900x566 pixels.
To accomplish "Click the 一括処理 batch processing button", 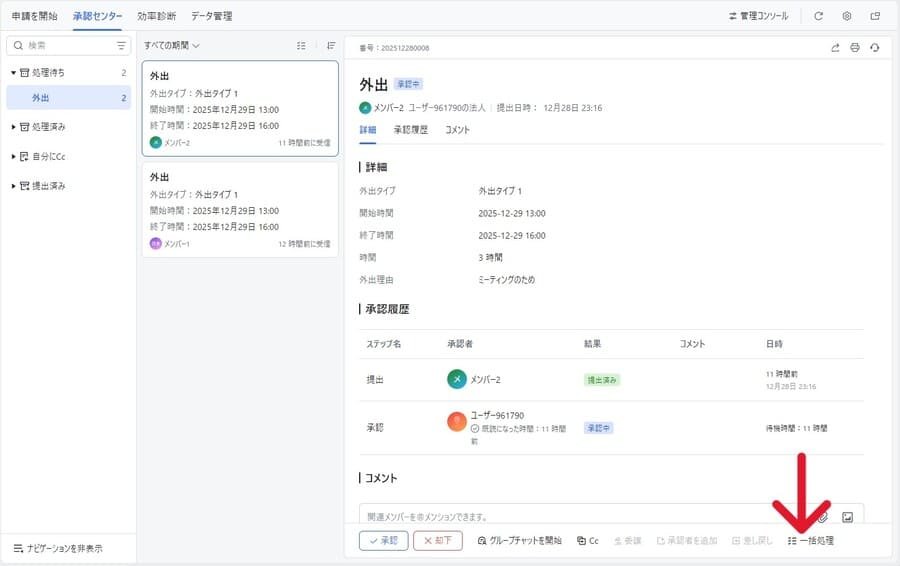I will coord(810,541).
